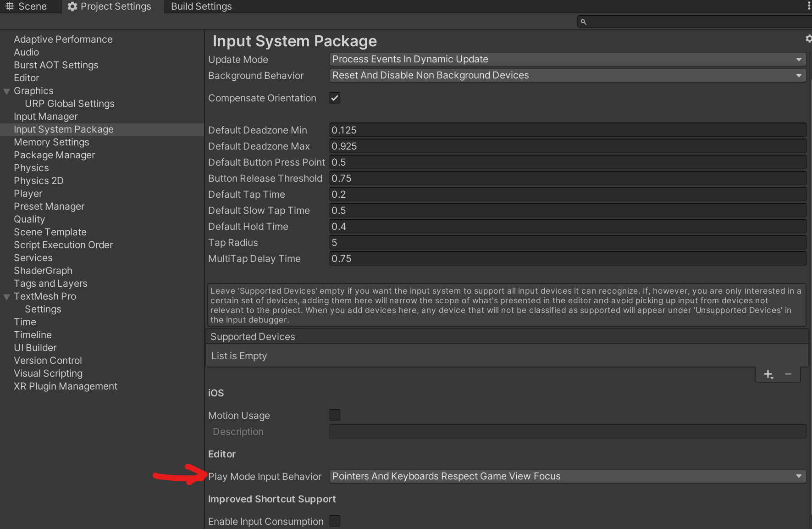
Task: Click the minus icon to remove supported device
Action: tap(788, 374)
